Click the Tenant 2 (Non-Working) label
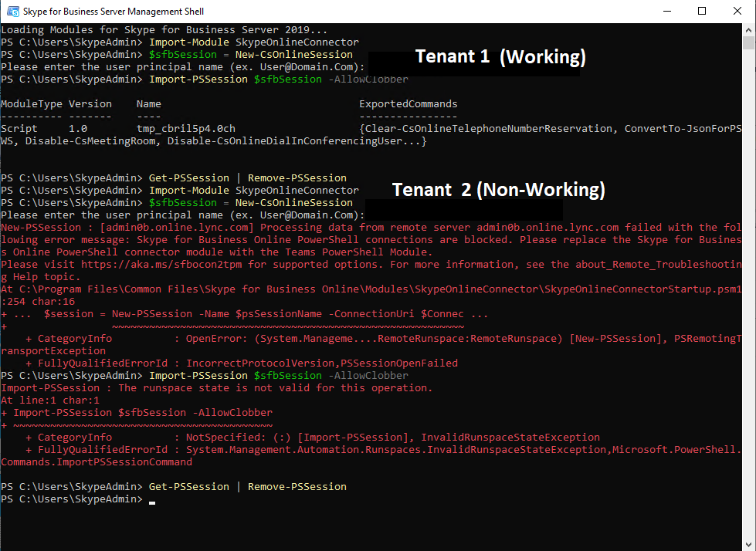This screenshot has height=551, width=756. pyautogui.click(x=498, y=190)
